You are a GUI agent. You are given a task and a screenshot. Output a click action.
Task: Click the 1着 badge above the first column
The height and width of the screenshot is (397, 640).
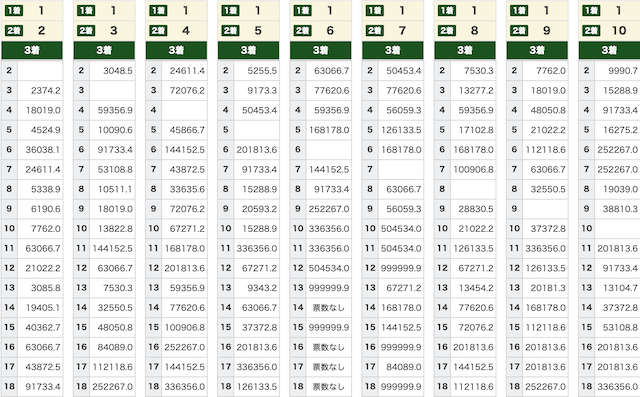click(x=14, y=11)
